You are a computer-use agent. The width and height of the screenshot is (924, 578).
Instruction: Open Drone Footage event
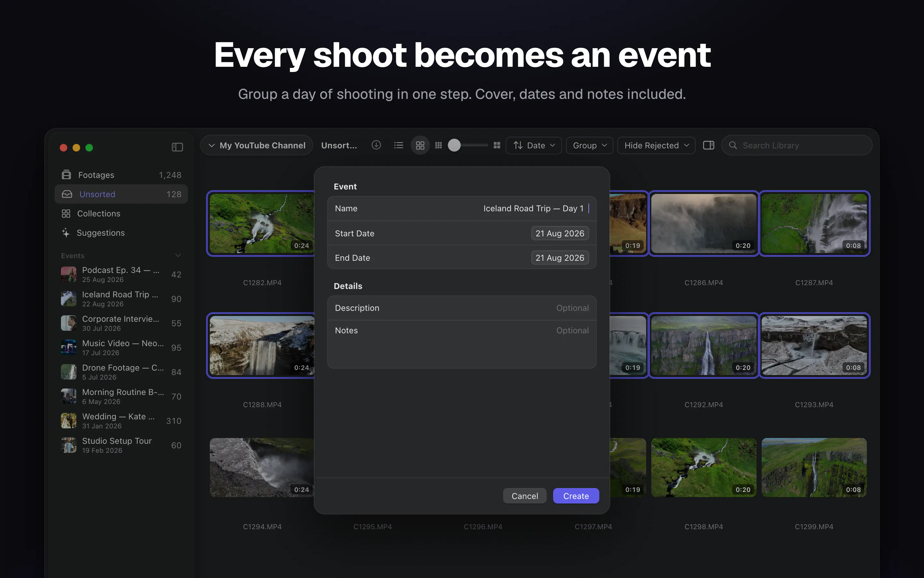(121, 372)
